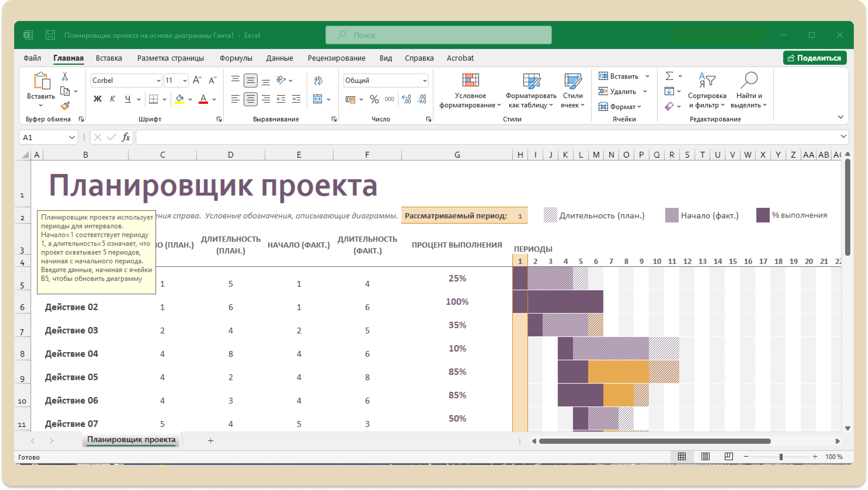
Task: Decrease indent in alignment group
Action: pyautogui.click(x=281, y=99)
